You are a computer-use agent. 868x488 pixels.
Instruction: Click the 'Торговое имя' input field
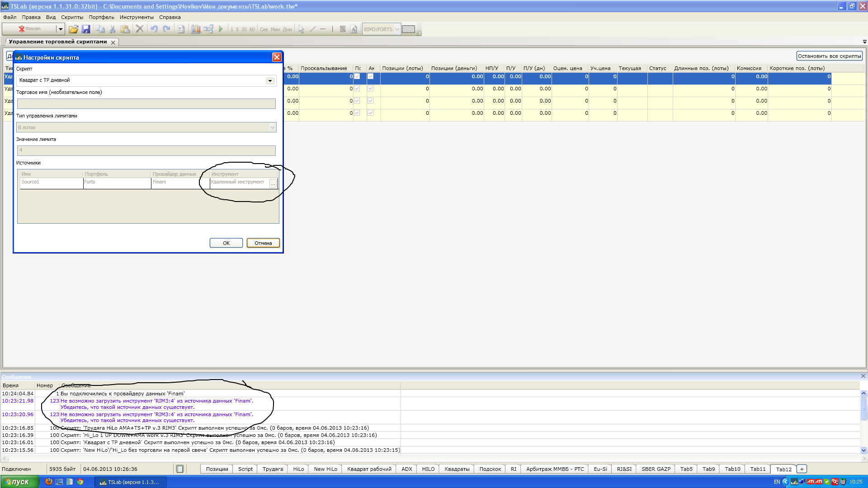point(146,104)
